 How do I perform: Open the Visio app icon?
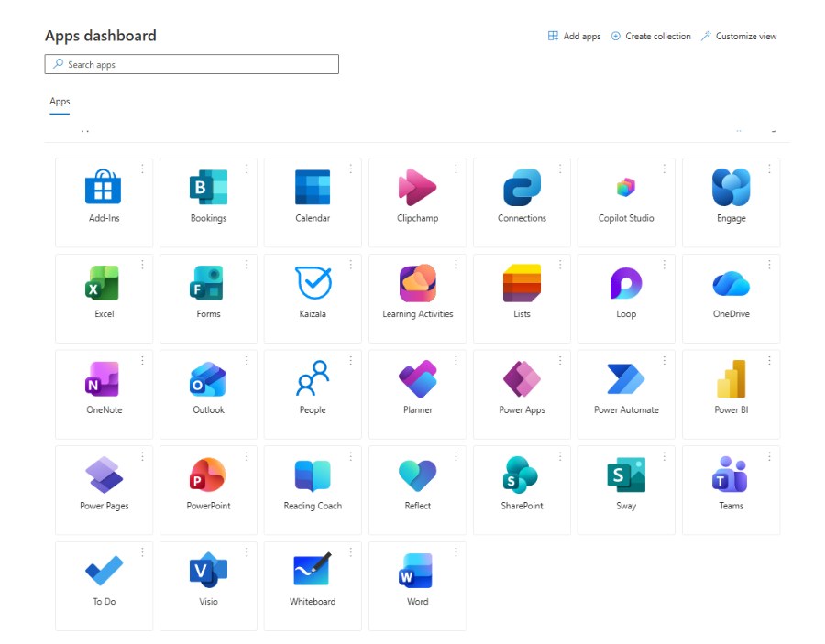click(x=208, y=571)
